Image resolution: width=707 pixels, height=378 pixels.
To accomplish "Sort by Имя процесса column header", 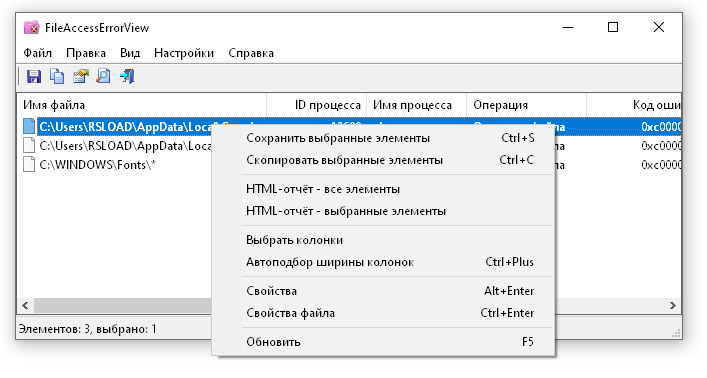I will pyautogui.click(x=416, y=105).
